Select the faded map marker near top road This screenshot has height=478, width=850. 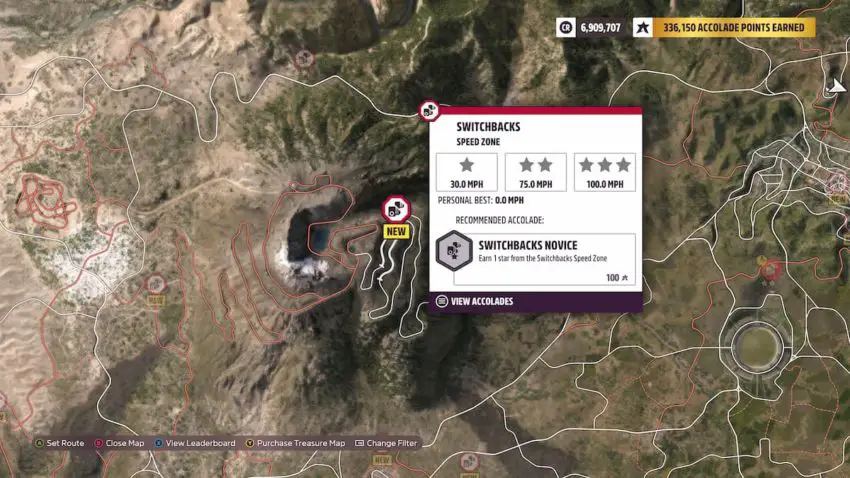point(304,58)
